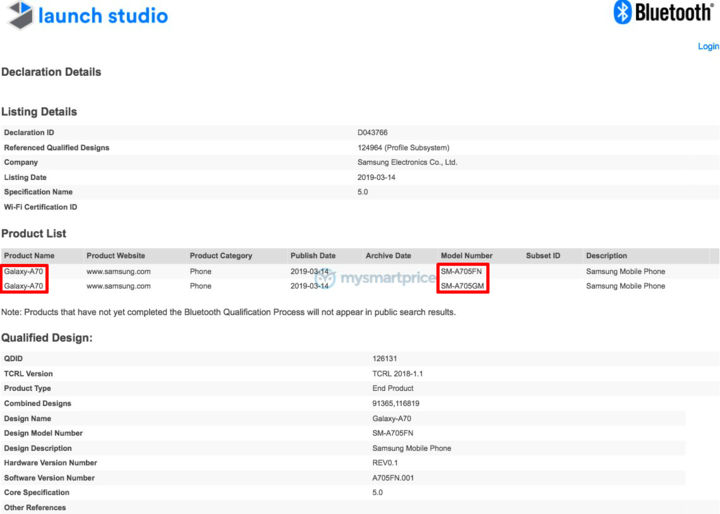Click first Galaxy-A70 product name
The width and height of the screenshot is (720, 514).
23,271
